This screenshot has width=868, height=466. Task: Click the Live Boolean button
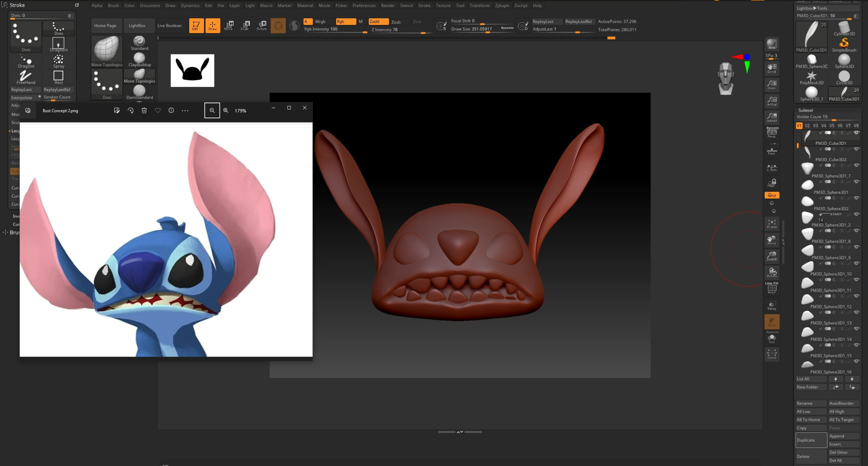[169, 26]
